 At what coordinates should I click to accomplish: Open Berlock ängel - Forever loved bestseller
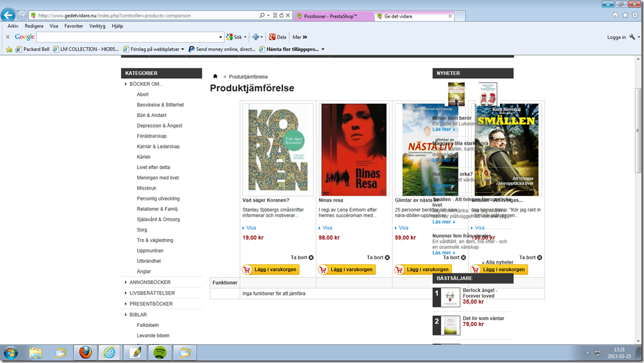tap(480, 293)
